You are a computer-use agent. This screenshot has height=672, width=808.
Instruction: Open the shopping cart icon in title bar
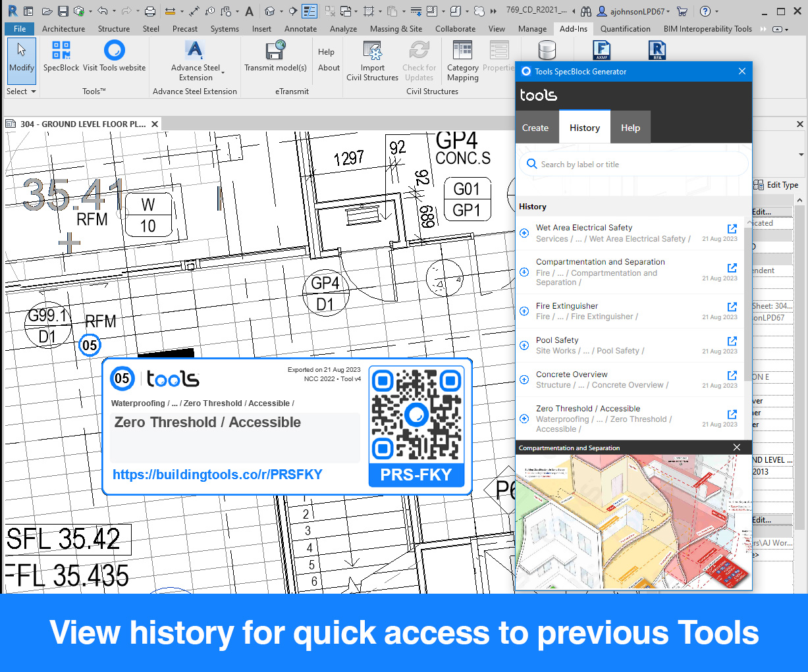click(x=682, y=11)
